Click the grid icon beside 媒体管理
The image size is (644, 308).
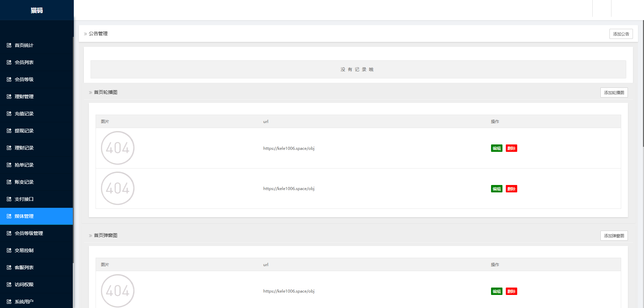click(9, 216)
